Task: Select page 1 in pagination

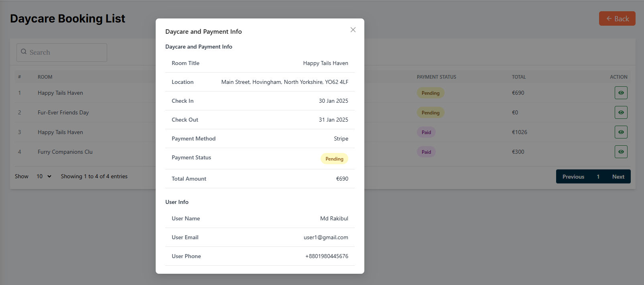Action: tap(598, 177)
